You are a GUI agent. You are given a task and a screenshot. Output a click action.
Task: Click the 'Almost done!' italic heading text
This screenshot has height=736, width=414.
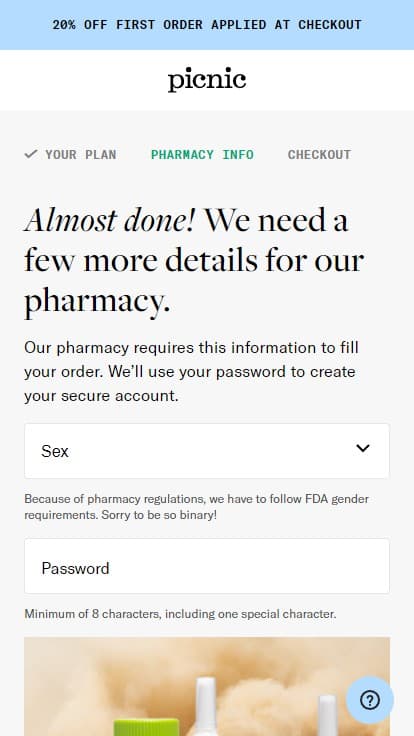[x=109, y=220]
